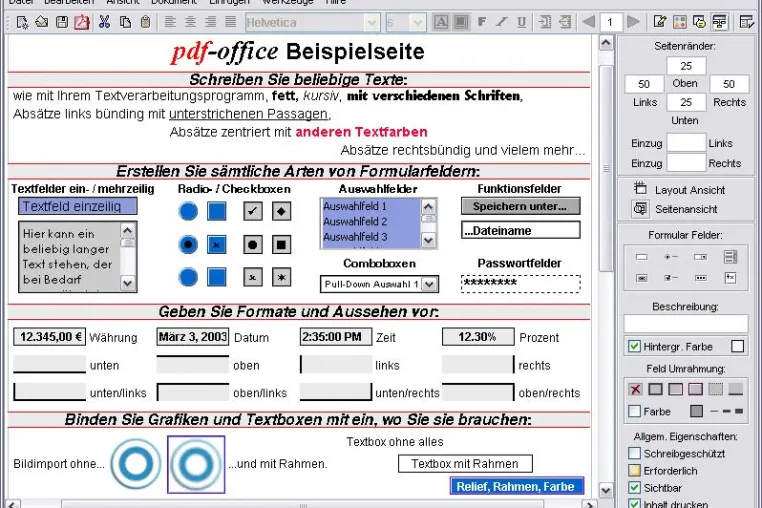762x508 pixels.
Task: Pick the gray border Farbe swatch
Action: [696, 411]
